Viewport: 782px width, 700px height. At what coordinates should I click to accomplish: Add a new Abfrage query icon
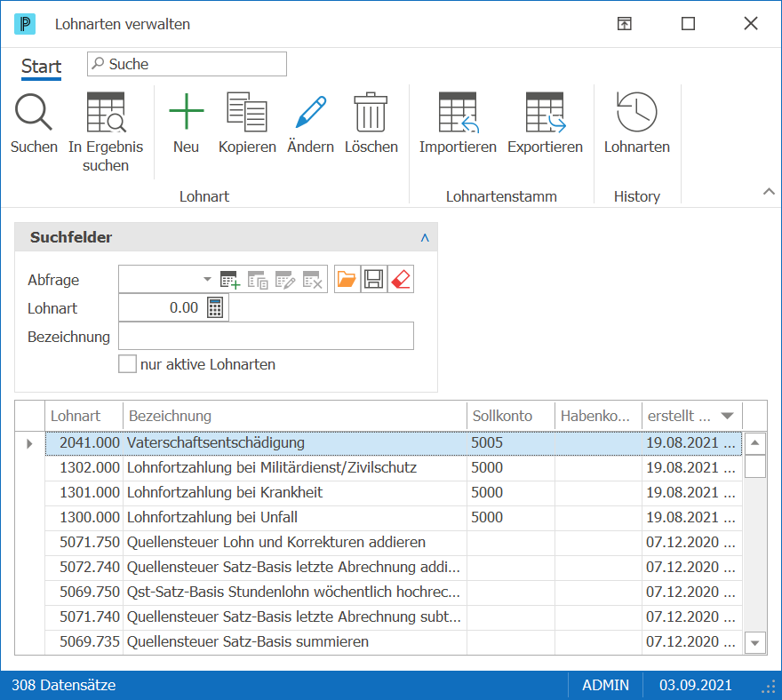(x=230, y=280)
